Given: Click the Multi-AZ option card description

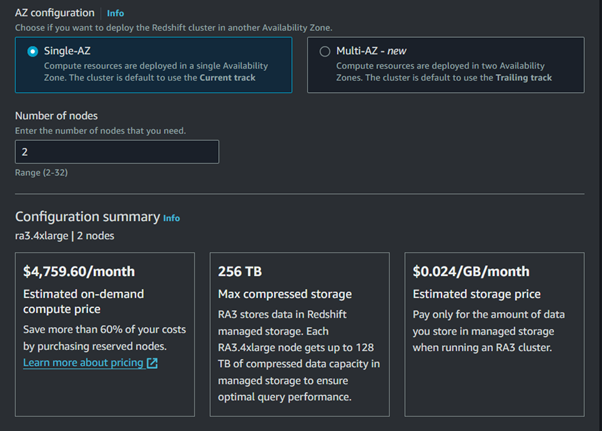Looking at the screenshot, I should [444, 72].
